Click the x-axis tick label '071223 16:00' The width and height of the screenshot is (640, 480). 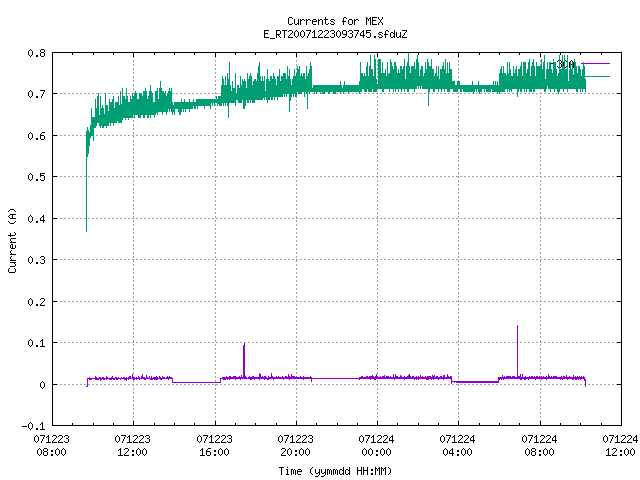point(214,446)
